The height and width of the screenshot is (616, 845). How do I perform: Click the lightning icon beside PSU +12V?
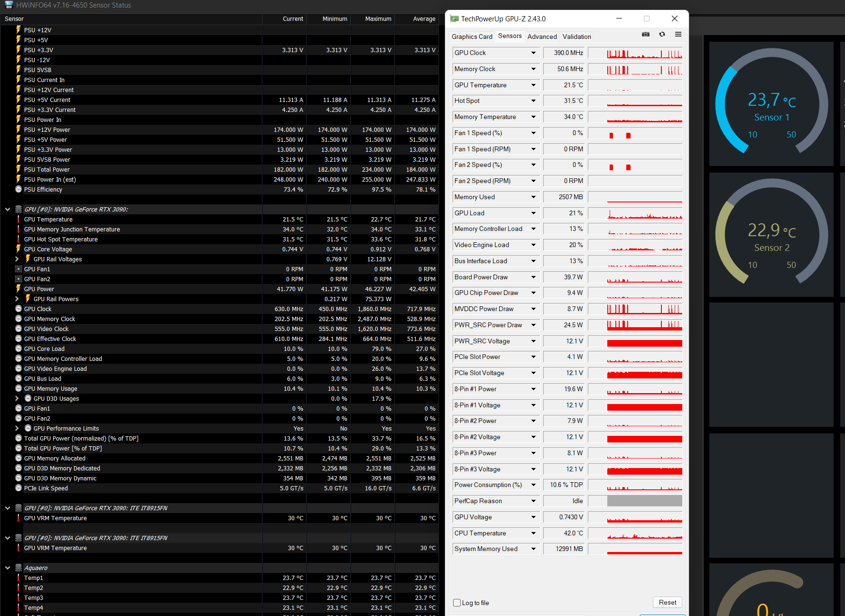pyautogui.click(x=19, y=30)
